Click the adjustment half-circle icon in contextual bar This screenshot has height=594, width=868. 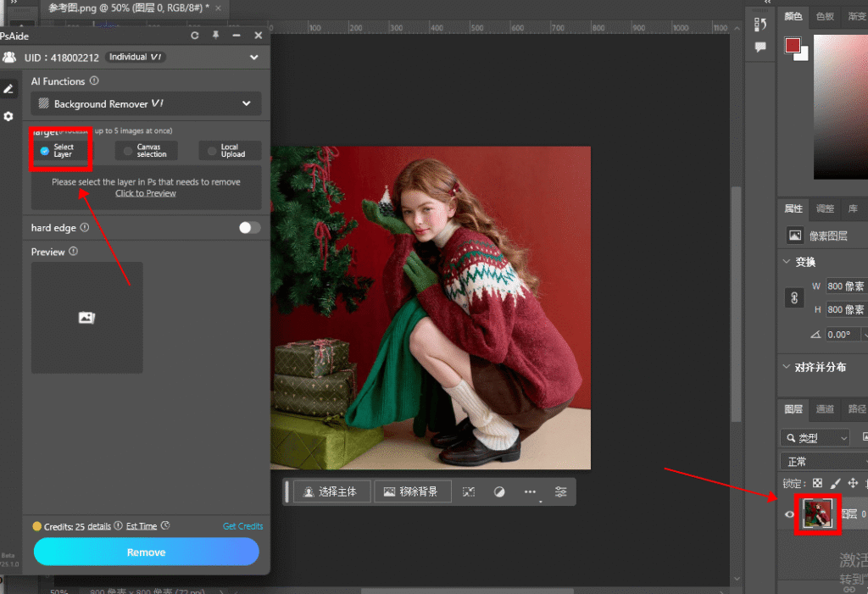[x=499, y=491]
